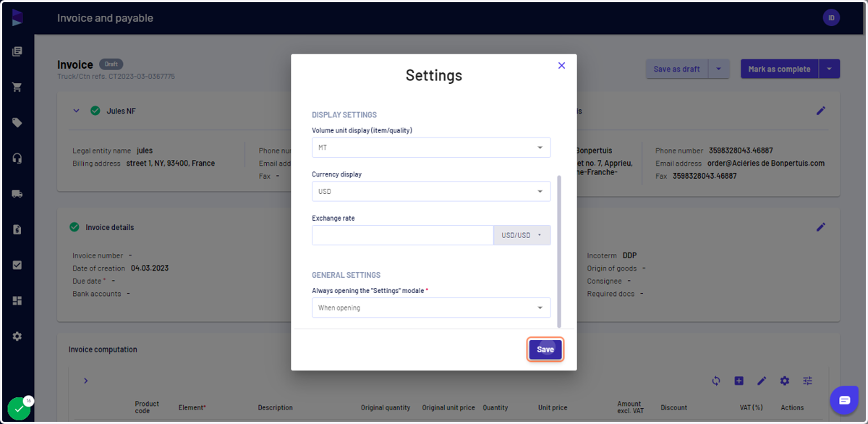The height and width of the screenshot is (424, 868).
Task: Click the green check next to Jules NF
Action: 95,111
